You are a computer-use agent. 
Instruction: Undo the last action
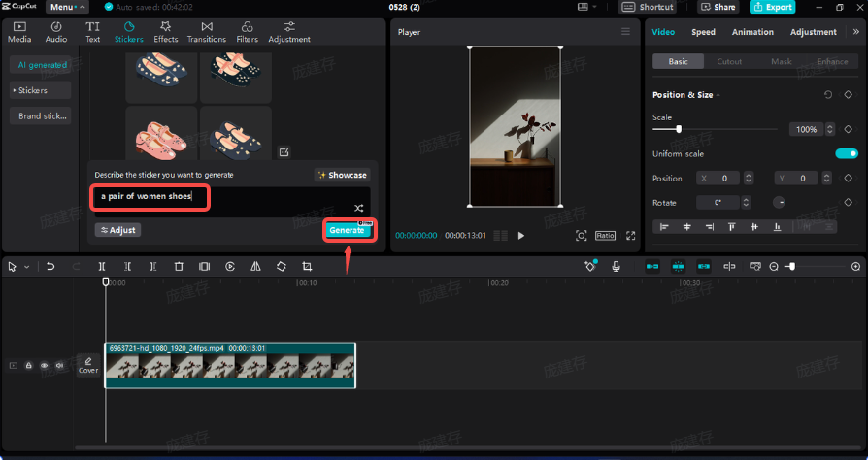pyautogui.click(x=50, y=267)
